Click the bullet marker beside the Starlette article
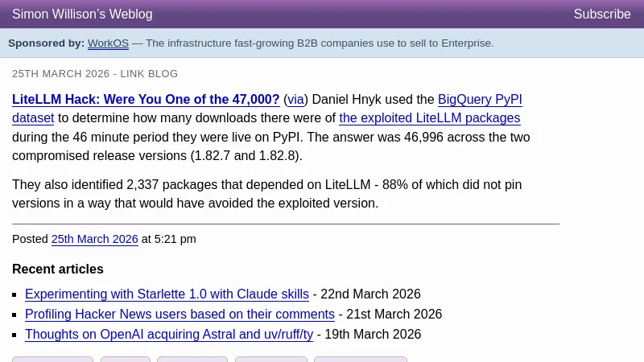The height and width of the screenshot is (362, 644). [x=15, y=295]
